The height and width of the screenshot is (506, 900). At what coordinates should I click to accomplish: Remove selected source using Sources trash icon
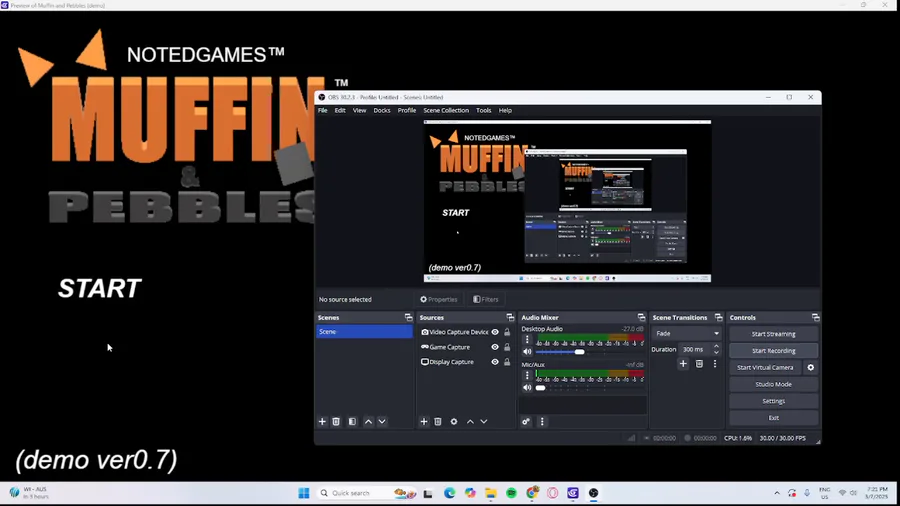(438, 422)
